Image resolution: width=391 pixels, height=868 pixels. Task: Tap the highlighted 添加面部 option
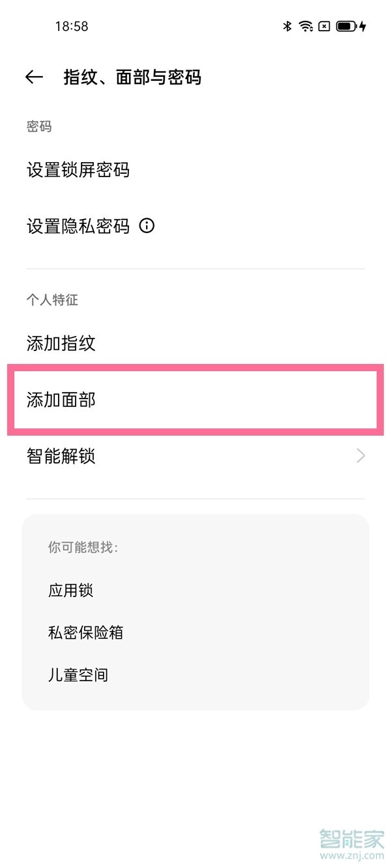tap(61, 400)
